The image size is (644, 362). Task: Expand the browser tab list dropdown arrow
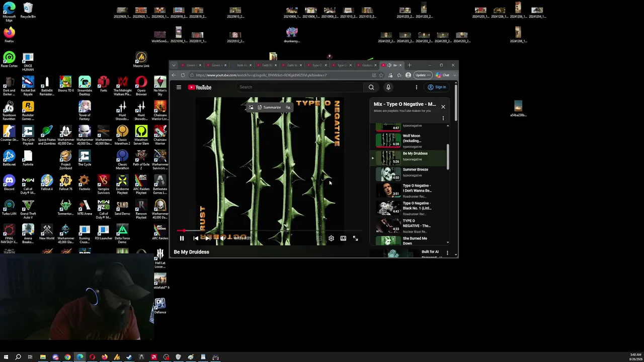pyautogui.click(x=174, y=65)
